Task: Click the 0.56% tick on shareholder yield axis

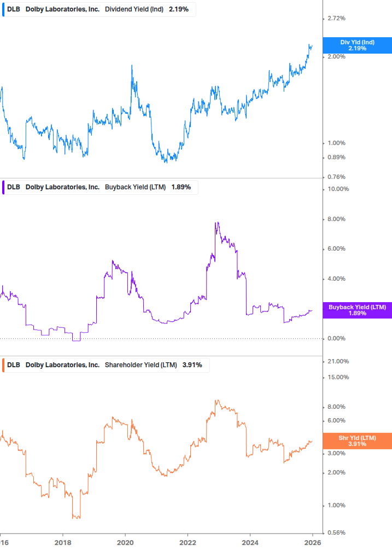Action: [336, 533]
